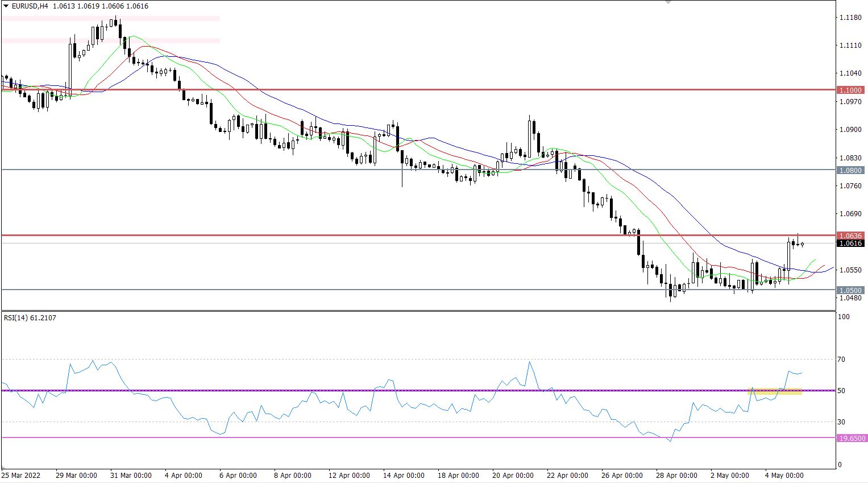The height and width of the screenshot is (483, 868).
Task: Select the gray horizontal line at 1.0500
Action: 418,290
